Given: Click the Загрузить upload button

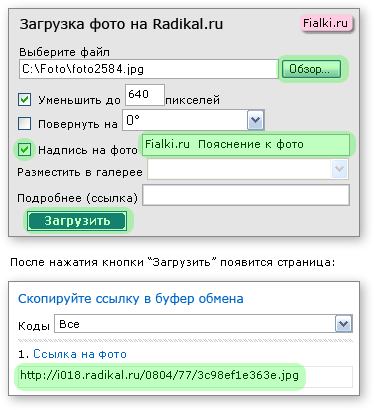Looking at the screenshot, I should point(77,221).
